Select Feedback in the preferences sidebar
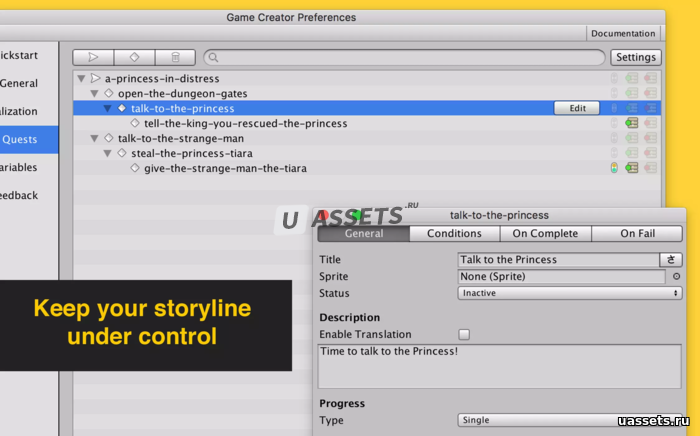 click(x=29, y=195)
